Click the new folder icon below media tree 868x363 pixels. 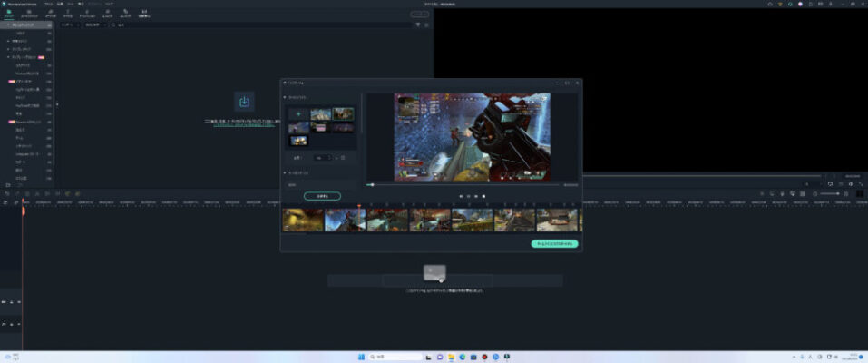coord(8,184)
